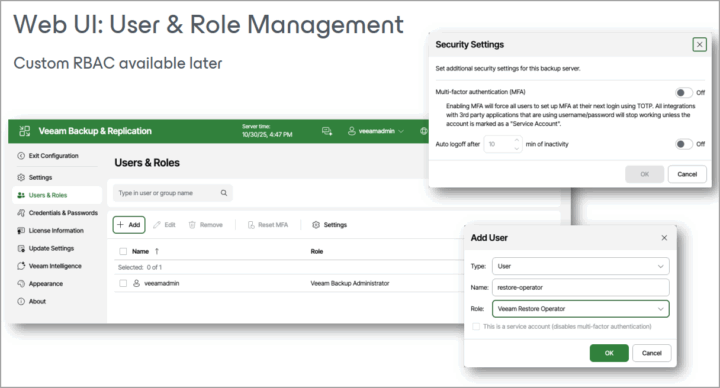Image resolution: width=720 pixels, height=388 pixels.
Task: Open Update Settings in the sidebar
Action: (x=45, y=248)
